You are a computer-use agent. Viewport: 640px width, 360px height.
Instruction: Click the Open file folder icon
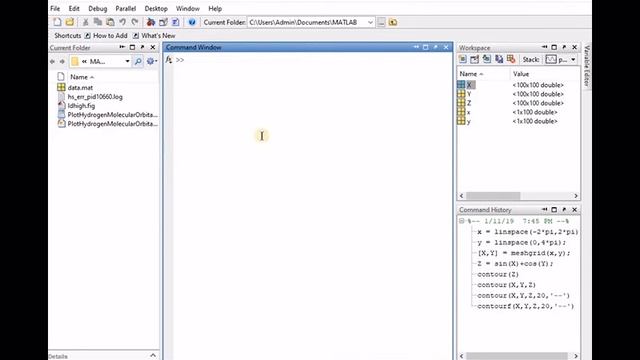pos(70,22)
